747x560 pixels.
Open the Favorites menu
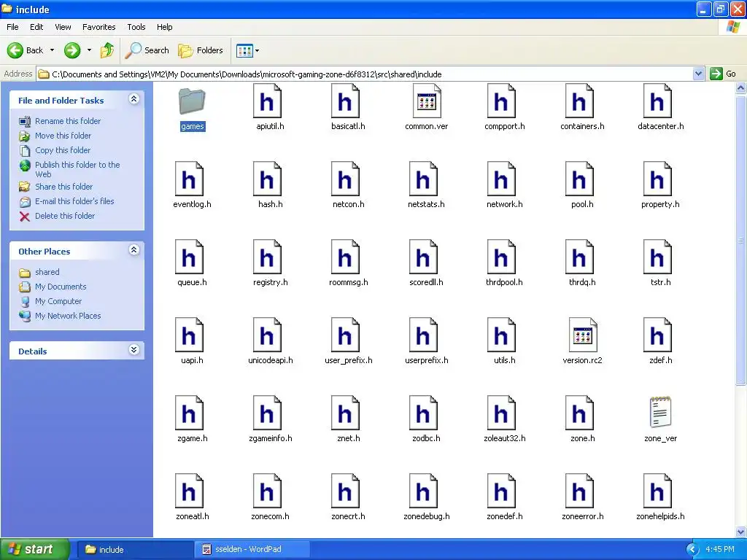(98, 27)
